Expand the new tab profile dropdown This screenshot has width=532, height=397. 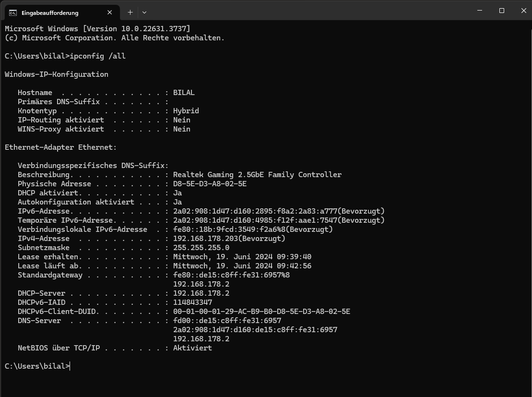(144, 12)
